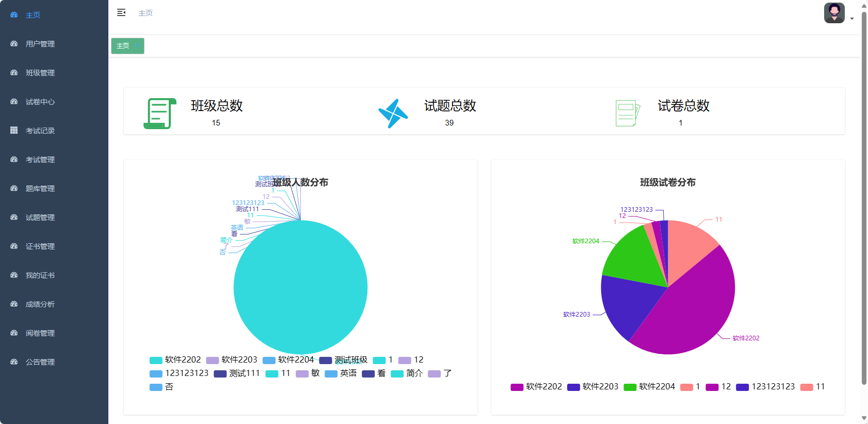Click the dashboard icon beside 成绩分析
Viewport: 868px width, 424px height.
click(14, 304)
